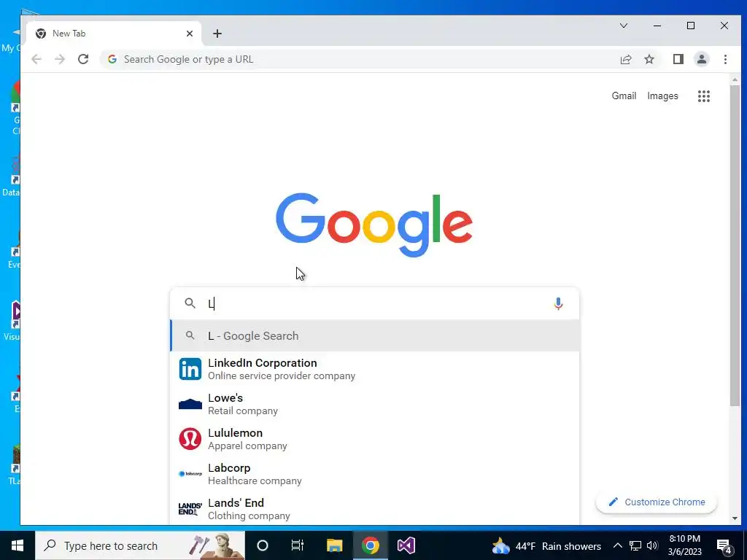Select the LinkedIn Corporation suggestion
747x560 pixels.
(x=375, y=369)
